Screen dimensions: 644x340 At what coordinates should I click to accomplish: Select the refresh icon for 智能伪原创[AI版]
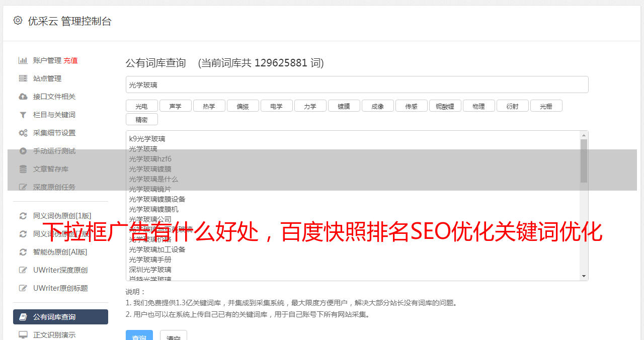point(23,252)
